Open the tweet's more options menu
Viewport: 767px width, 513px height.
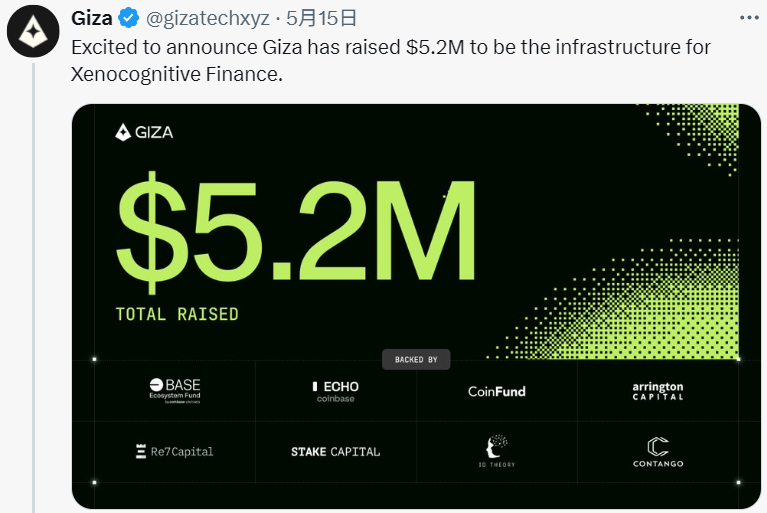747,18
